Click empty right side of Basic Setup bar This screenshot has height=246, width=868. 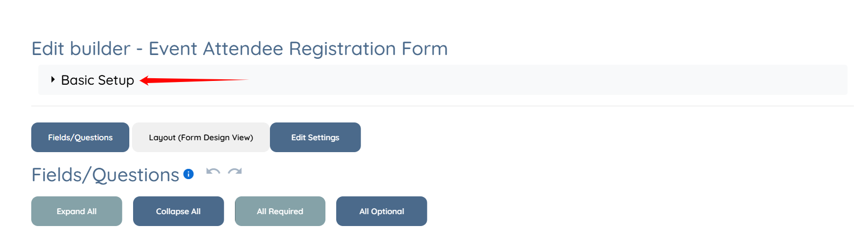coord(539,80)
